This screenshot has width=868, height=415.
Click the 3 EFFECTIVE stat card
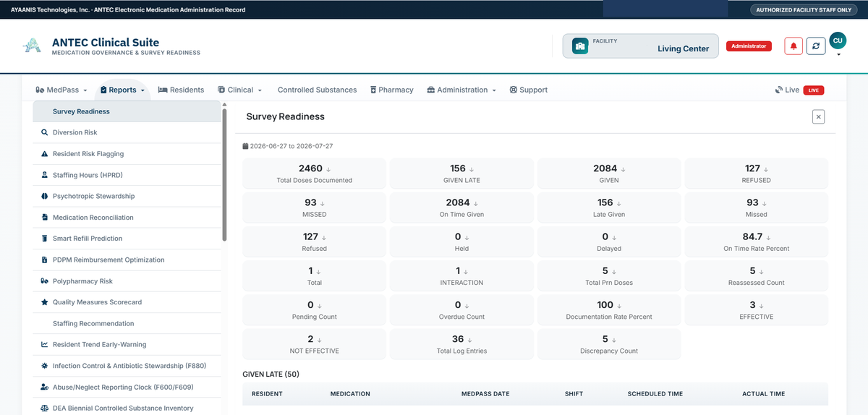[x=757, y=310]
